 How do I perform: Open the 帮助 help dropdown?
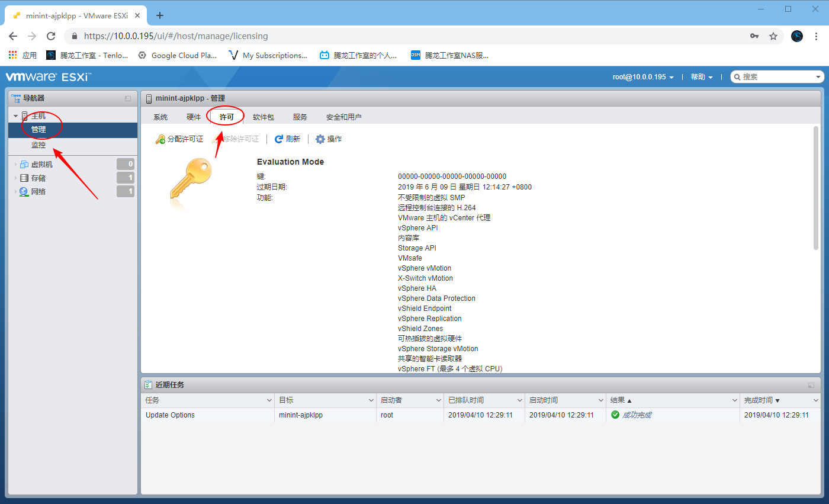(x=702, y=77)
